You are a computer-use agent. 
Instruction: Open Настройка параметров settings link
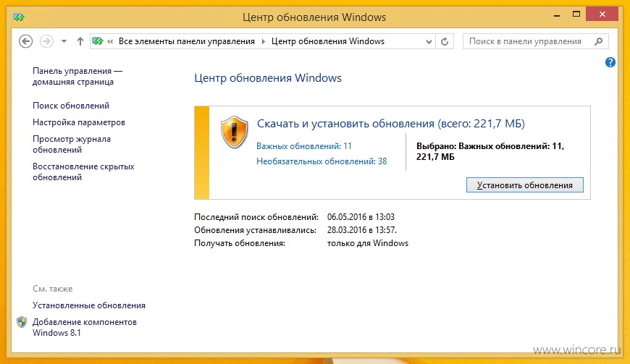(79, 122)
